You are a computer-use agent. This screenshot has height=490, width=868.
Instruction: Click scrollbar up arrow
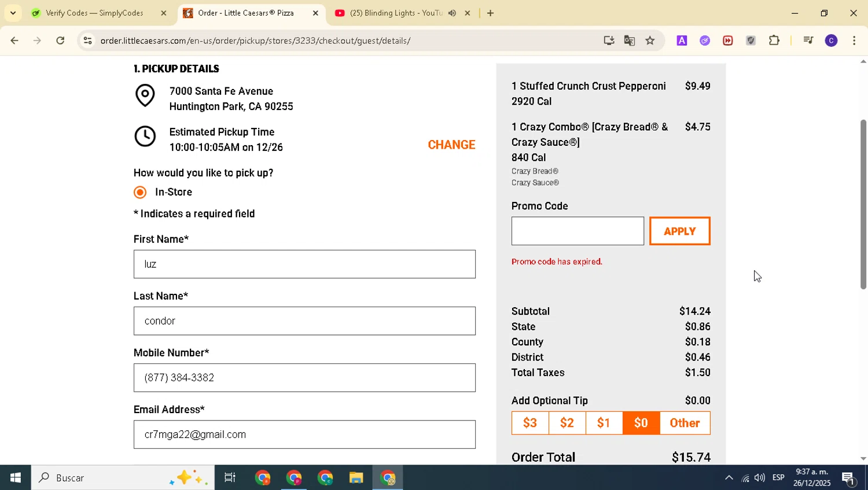coord(863,61)
